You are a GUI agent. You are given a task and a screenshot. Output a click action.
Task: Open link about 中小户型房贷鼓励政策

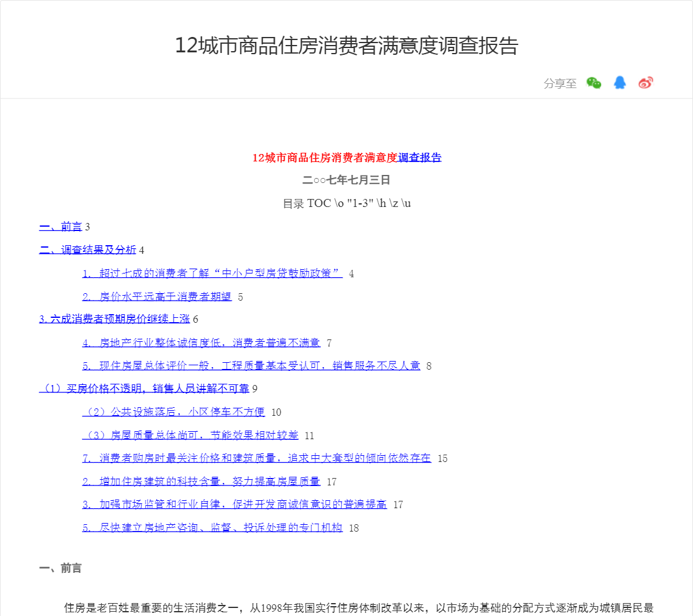(212, 273)
